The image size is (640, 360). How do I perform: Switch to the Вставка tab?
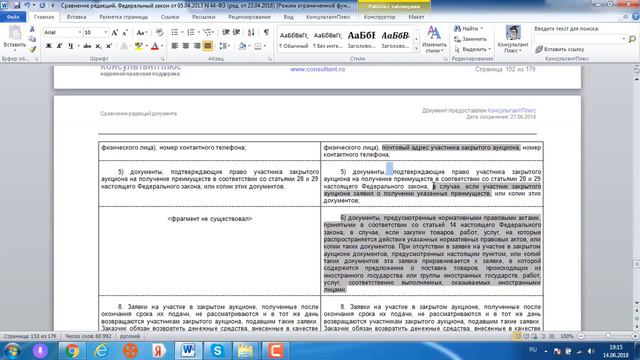pyautogui.click(x=76, y=17)
